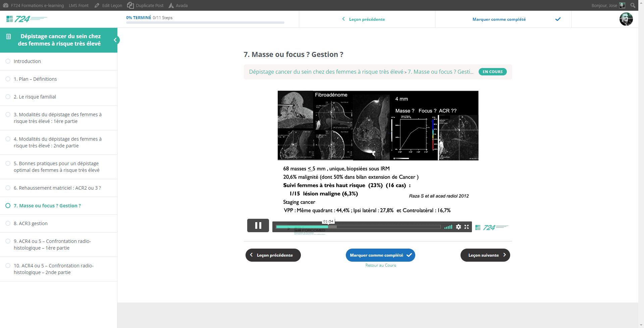This screenshot has height=328, width=644.
Task: Open the Introduction lesson
Action: [x=27, y=61]
